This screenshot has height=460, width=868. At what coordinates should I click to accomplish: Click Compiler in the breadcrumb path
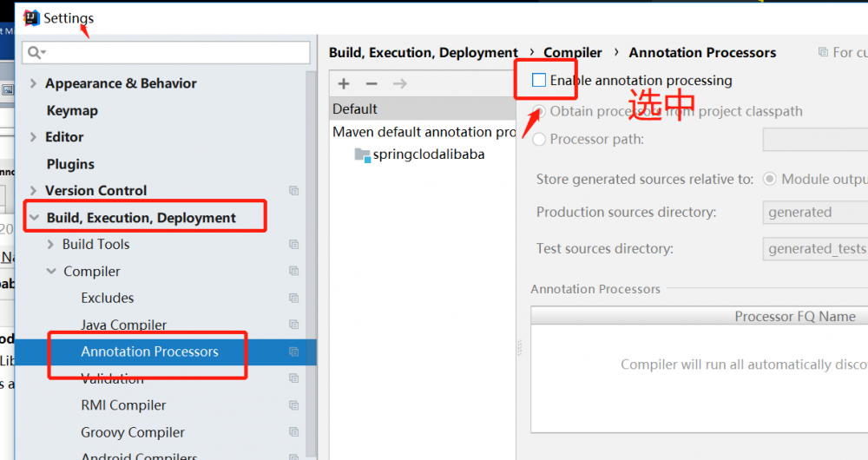(573, 53)
